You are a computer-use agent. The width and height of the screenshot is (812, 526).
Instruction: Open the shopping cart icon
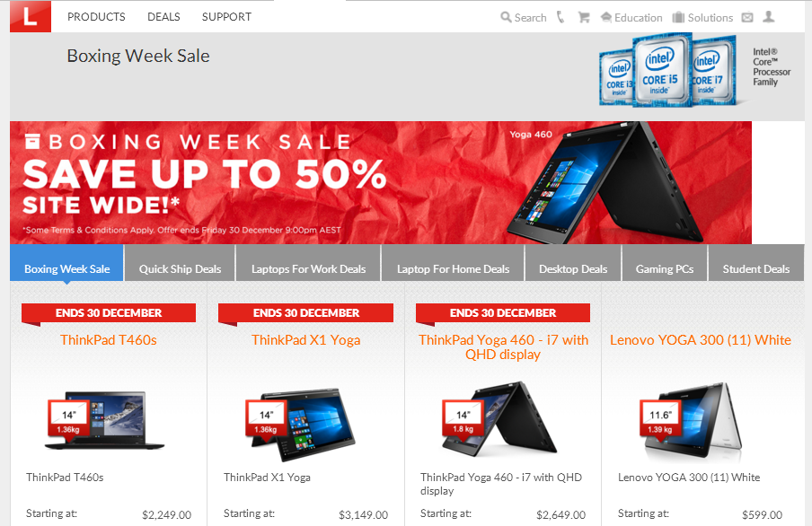pos(584,17)
